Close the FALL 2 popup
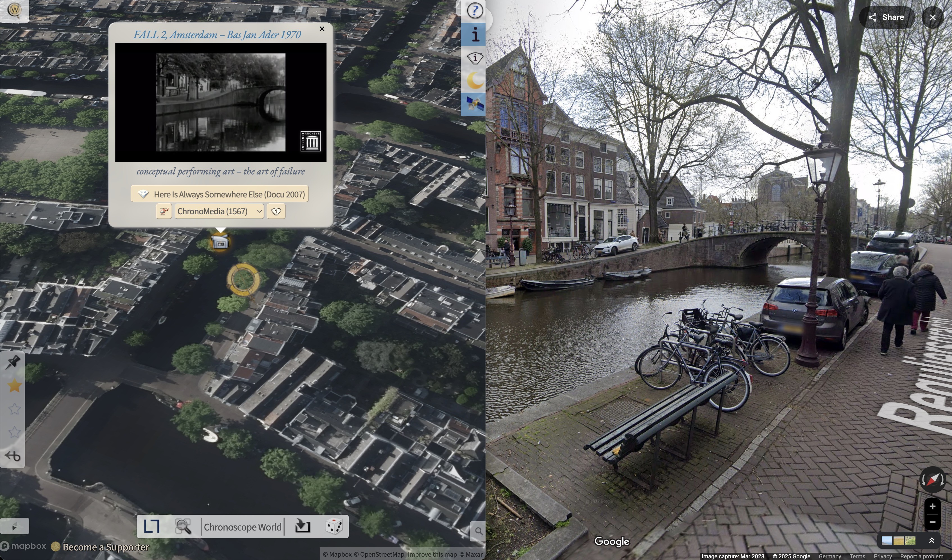Viewport: 952px width, 560px height. [322, 29]
